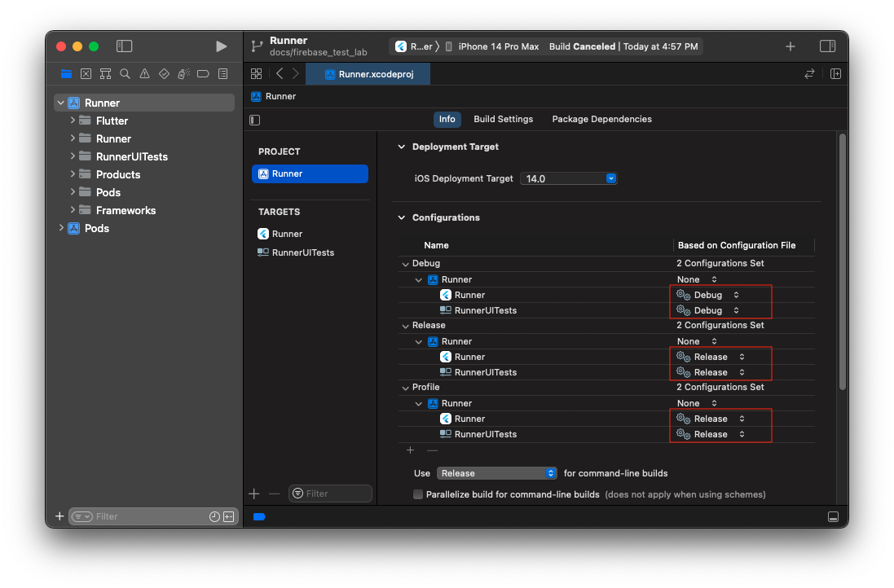
Task: Open the Issue navigator warning icon
Action: coord(145,74)
